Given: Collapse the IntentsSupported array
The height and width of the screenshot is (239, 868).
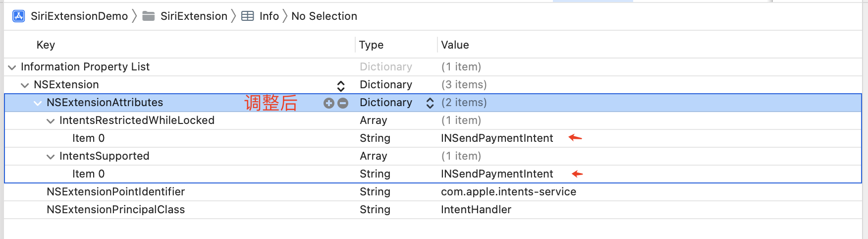Looking at the screenshot, I should pos(51,157).
